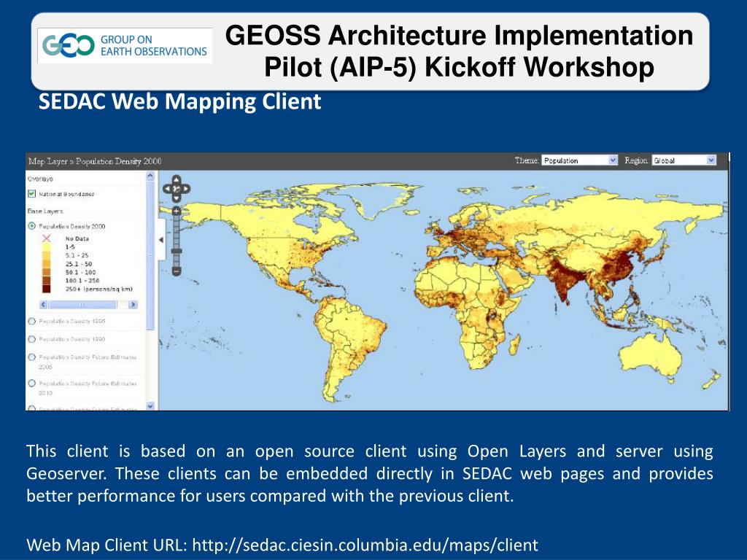
Task: Click the 'SEDAC Web Mapping Client' heading
Action: pyautogui.click(x=179, y=101)
